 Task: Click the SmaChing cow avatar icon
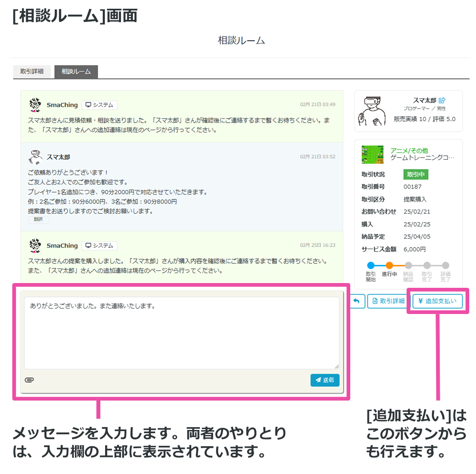pyautogui.click(x=35, y=104)
